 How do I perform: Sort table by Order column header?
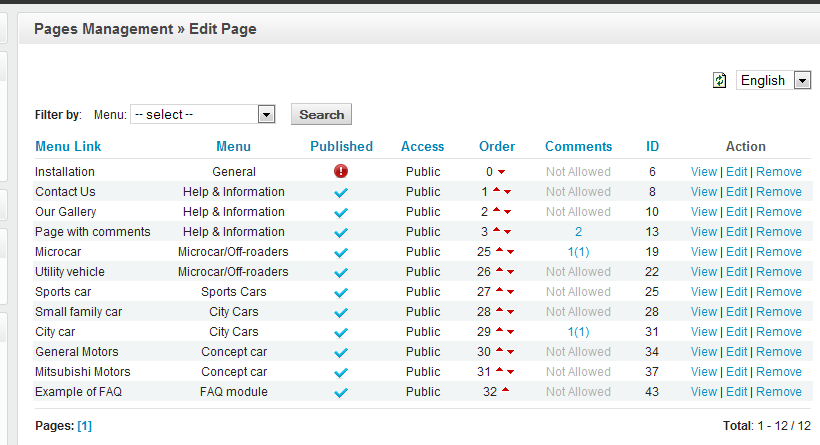coord(497,146)
